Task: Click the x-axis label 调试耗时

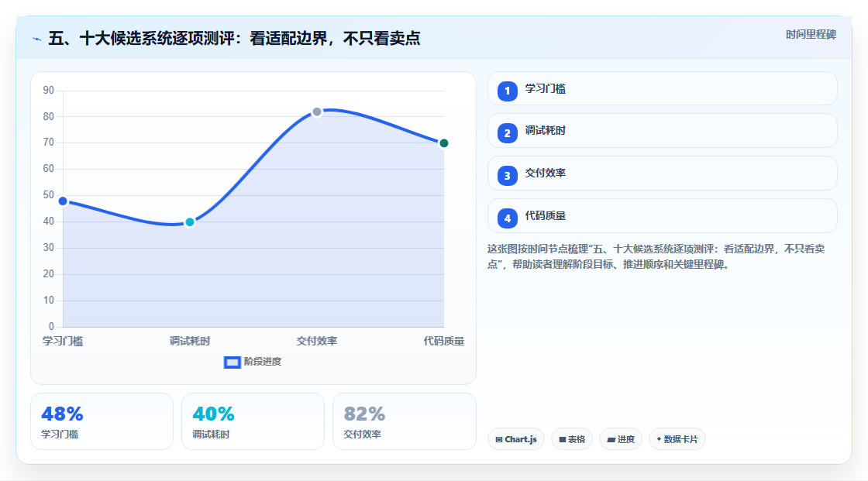Action: point(190,341)
